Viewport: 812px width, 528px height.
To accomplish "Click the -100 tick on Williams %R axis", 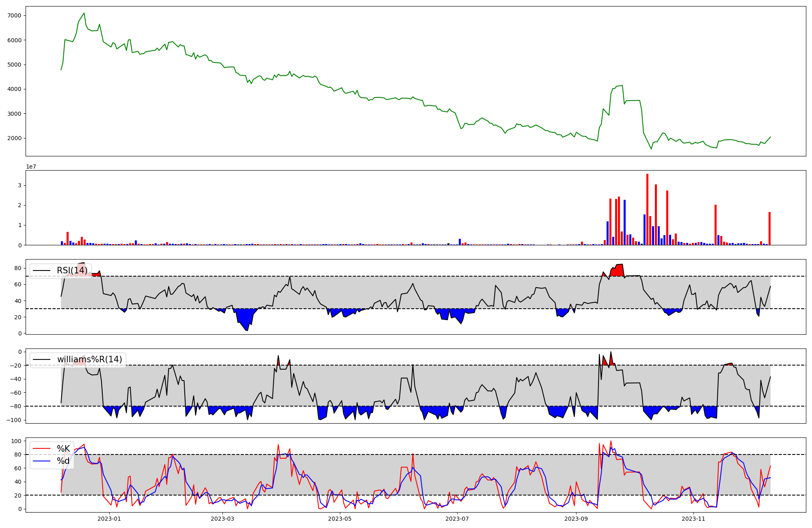I will coord(14,420).
